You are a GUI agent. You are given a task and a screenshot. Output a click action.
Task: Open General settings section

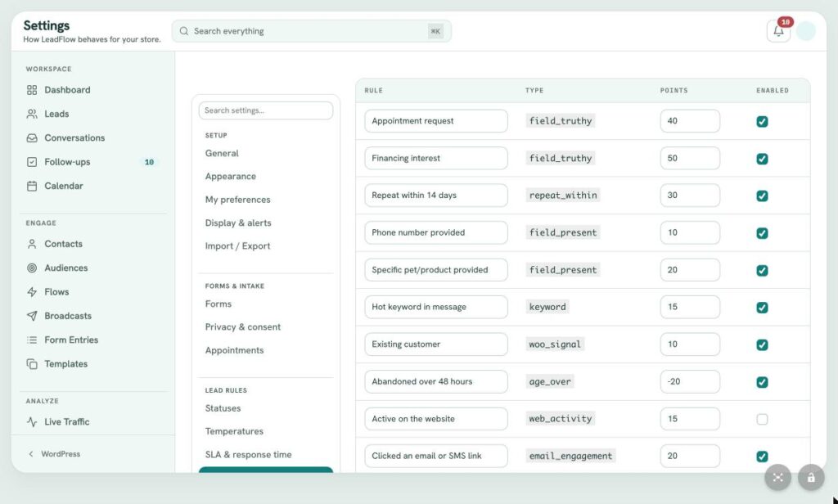pos(222,153)
